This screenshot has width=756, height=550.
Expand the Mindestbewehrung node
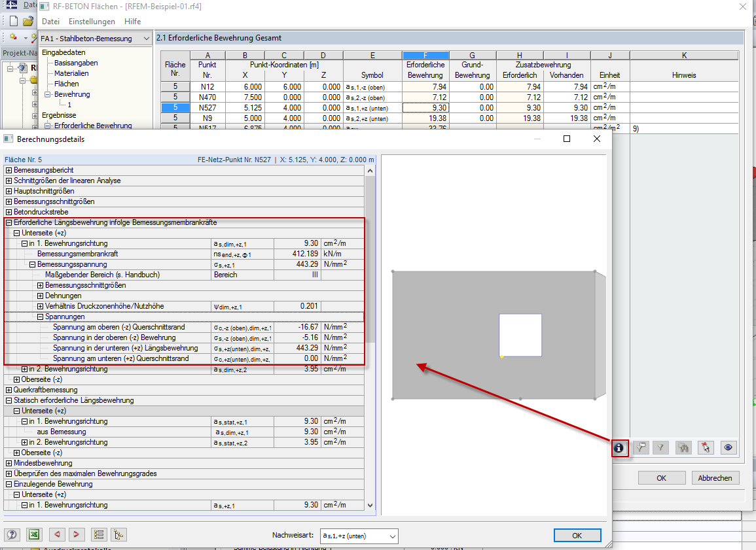[x=9, y=463]
